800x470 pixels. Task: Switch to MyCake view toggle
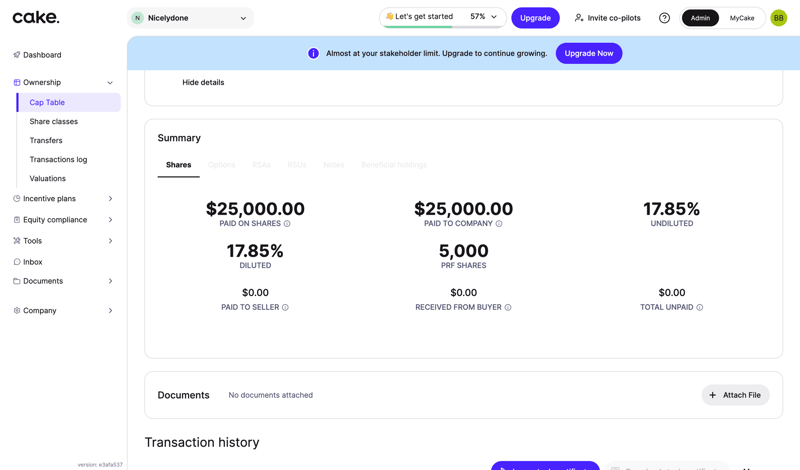pyautogui.click(x=742, y=18)
